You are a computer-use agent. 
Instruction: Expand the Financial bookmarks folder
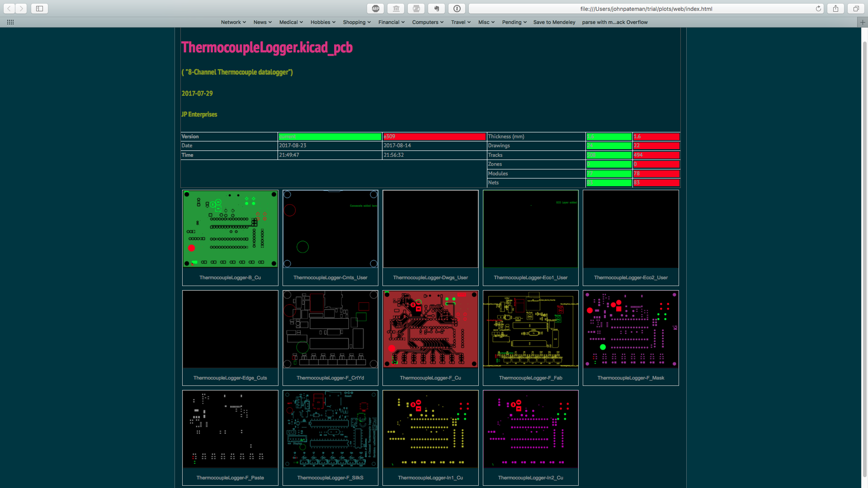pyautogui.click(x=391, y=22)
